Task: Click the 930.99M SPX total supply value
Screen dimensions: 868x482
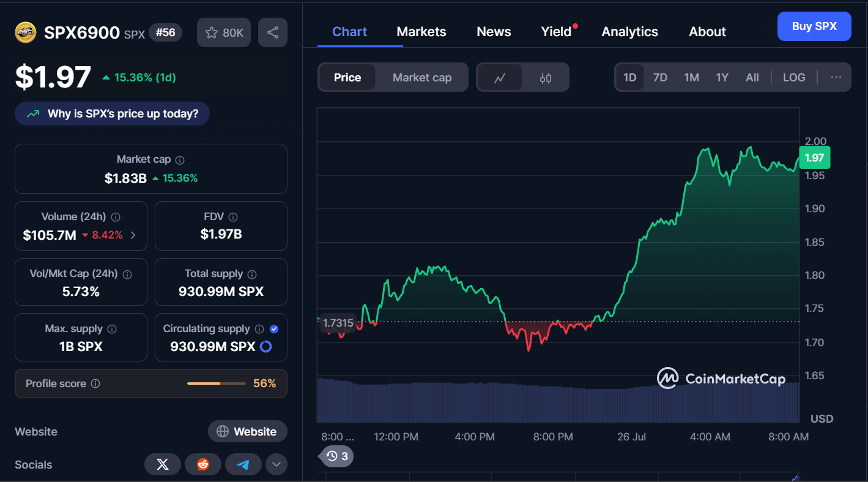Action: [221, 291]
